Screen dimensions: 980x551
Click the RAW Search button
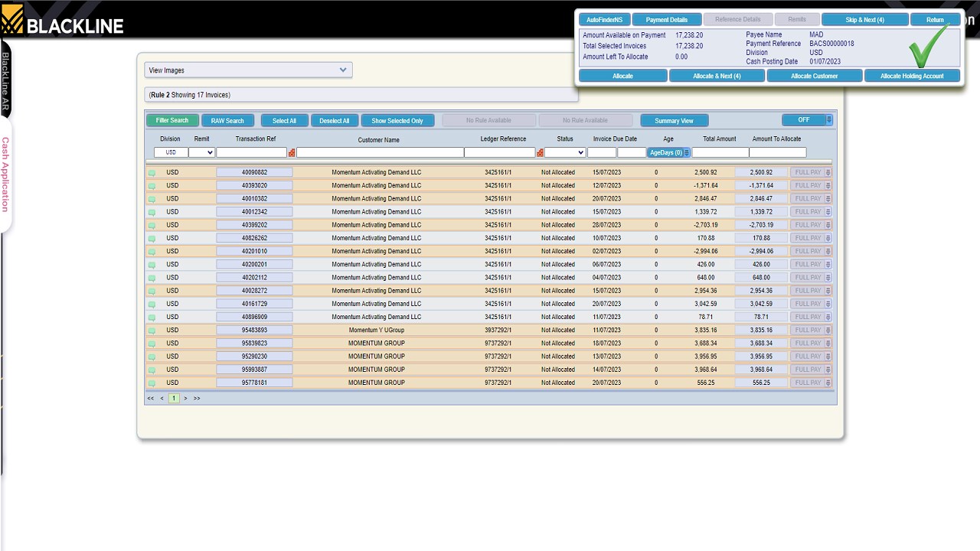(x=227, y=120)
